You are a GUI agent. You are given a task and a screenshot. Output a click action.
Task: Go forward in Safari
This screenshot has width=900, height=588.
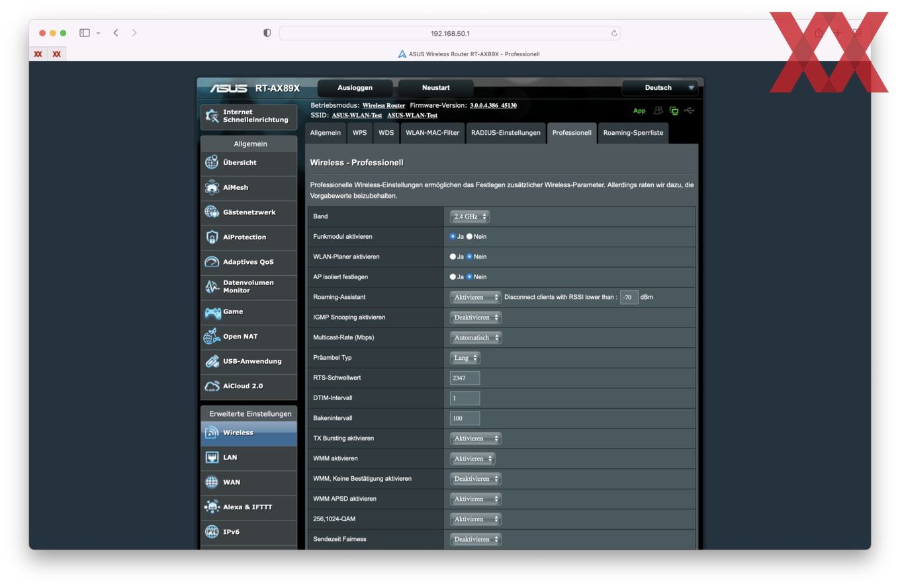click(x=134, y=32)
